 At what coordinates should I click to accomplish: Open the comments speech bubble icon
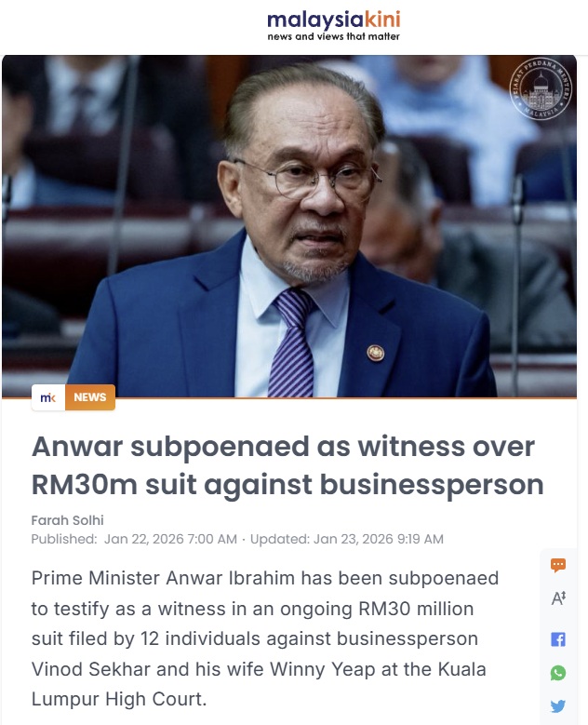coord(558,565)
